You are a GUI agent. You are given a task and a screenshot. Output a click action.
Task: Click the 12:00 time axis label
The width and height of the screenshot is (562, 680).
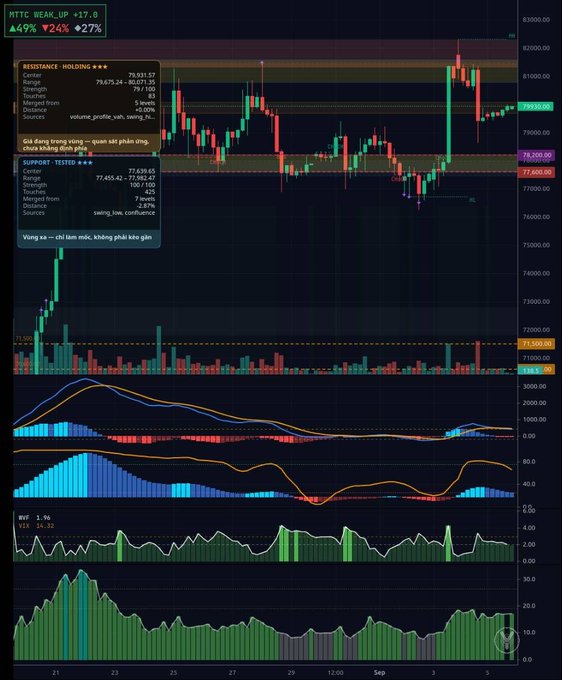click(336, 673)
